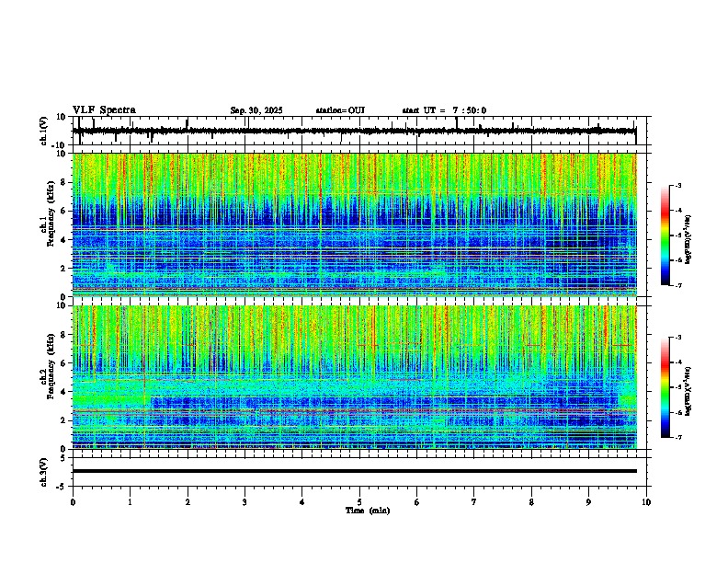Click the time axis tick label '9'
The width and height of the screenshot is (728, 563).
click(x=588, y=502)
